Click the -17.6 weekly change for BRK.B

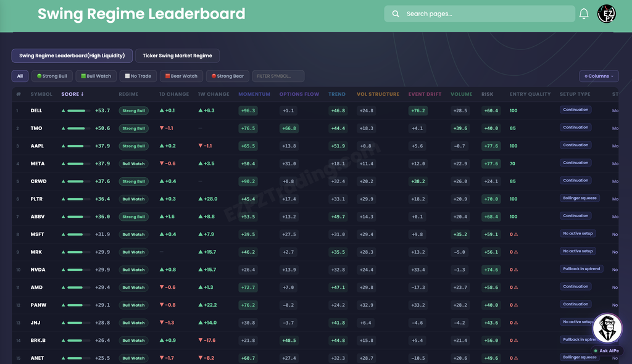click(x=207, y=341)
